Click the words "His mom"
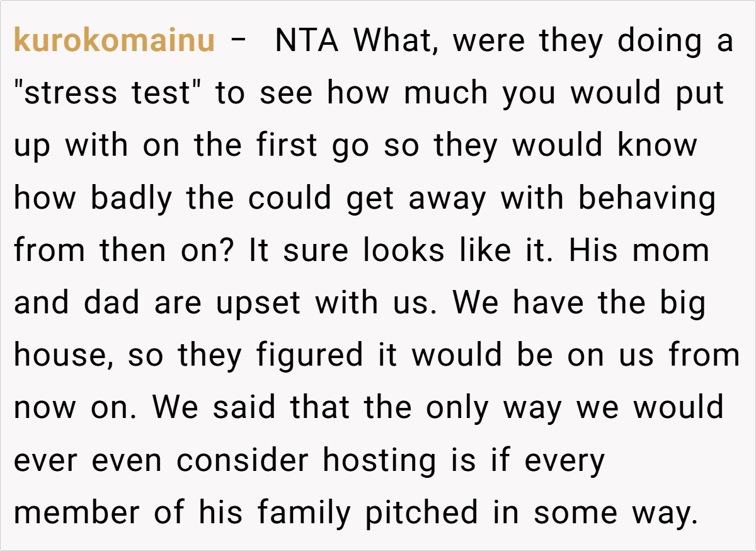 click(x=639, y=251)
